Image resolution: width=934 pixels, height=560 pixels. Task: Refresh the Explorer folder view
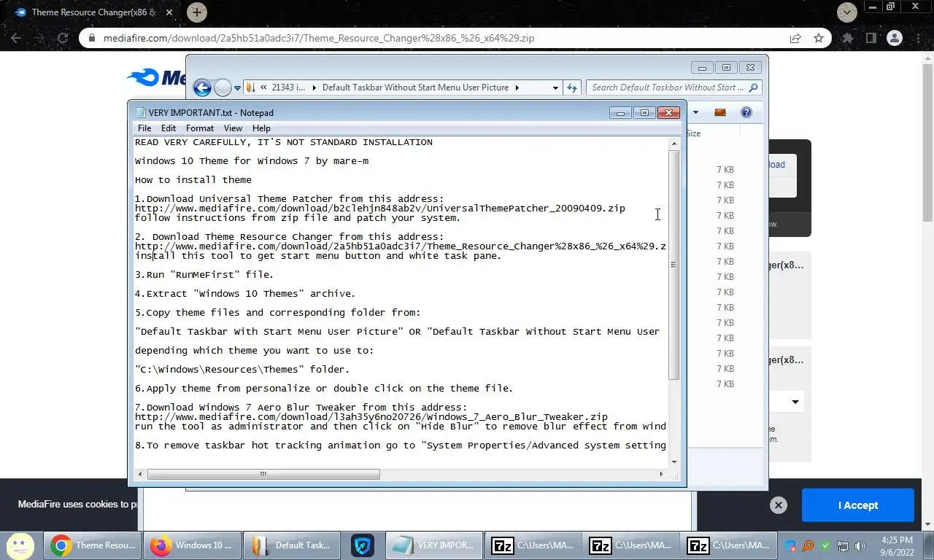coord(572,87)
